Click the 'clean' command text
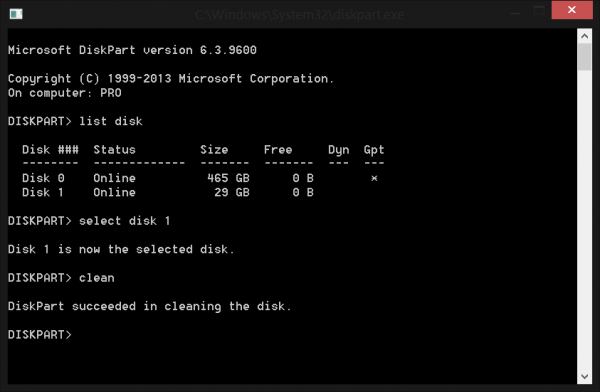 click(x=96, y=278)
